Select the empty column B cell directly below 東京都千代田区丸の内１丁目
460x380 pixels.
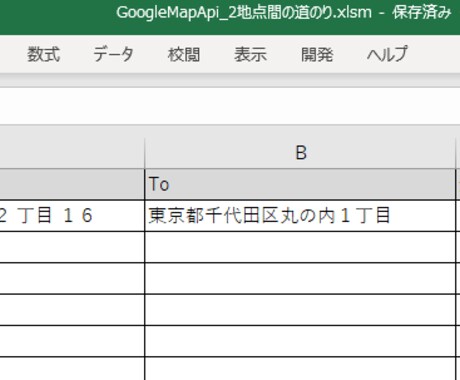(x=300, y=247)
